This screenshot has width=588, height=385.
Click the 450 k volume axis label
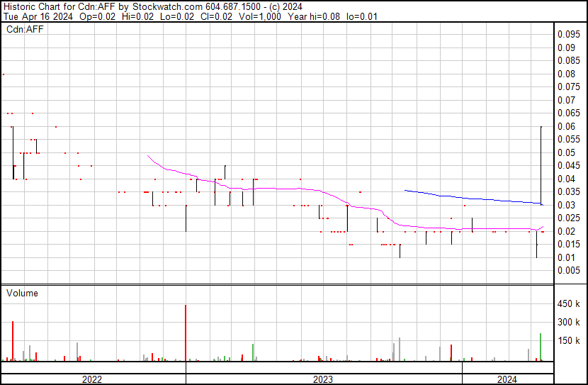(568, 304)
